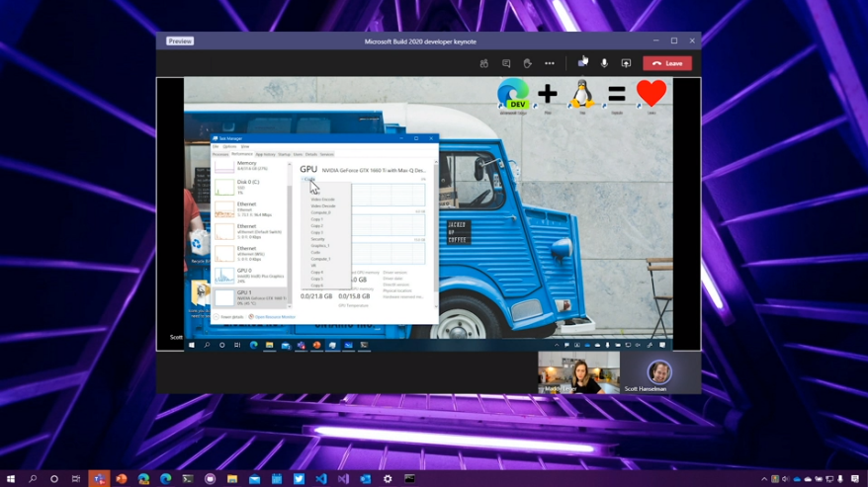This screenshot has width=868, height=487.
Task: Leave the Teams meeting
Action: [x=667, y=63]
